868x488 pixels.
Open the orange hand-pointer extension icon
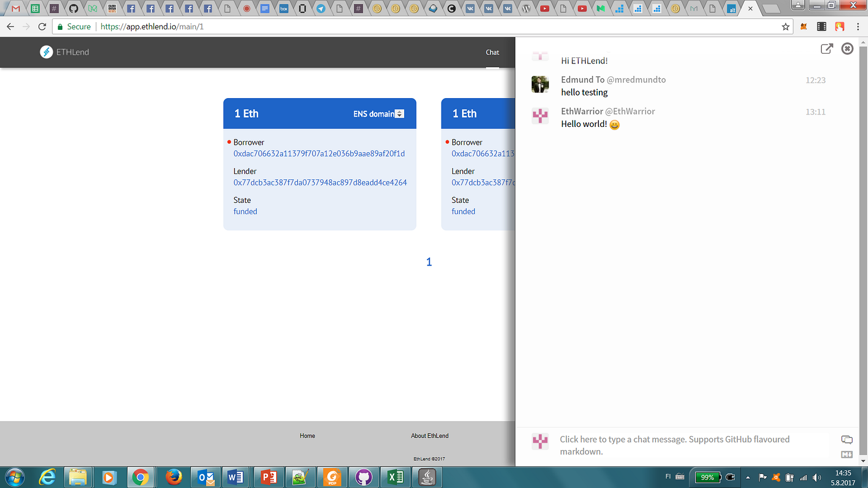click(x=840, y=27)
